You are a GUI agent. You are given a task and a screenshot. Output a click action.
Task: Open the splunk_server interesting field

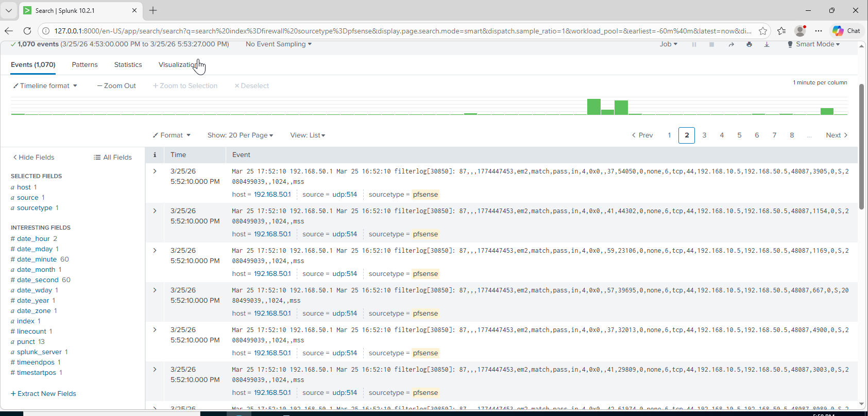point(39,352)
